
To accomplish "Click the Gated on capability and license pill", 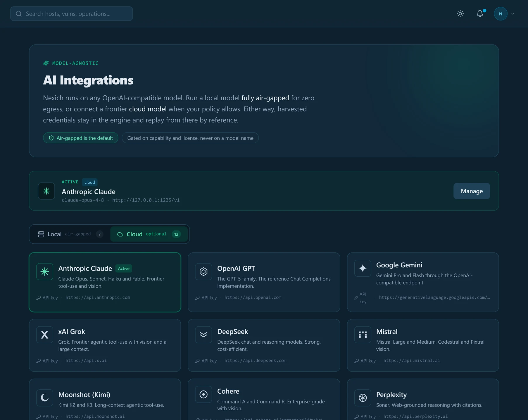I will tap(190, 138).
